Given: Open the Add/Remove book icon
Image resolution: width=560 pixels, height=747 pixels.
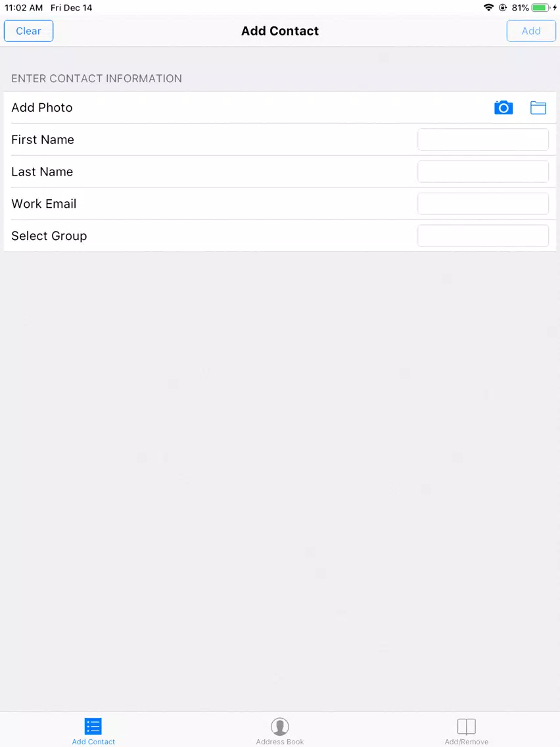Looking at the screenshot, I should (466, 727).
